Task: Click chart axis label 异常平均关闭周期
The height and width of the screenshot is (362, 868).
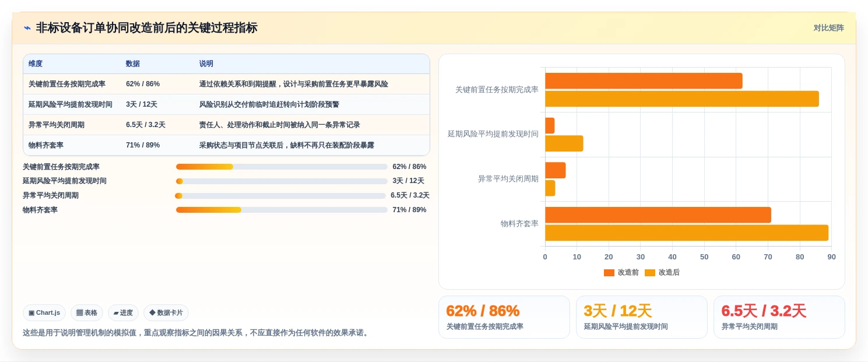Action: pos(508,179)
